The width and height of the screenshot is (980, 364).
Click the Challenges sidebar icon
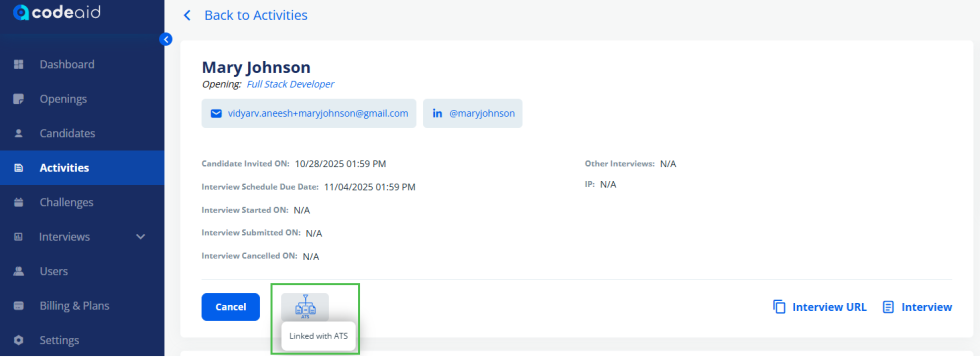pos(19,202)
